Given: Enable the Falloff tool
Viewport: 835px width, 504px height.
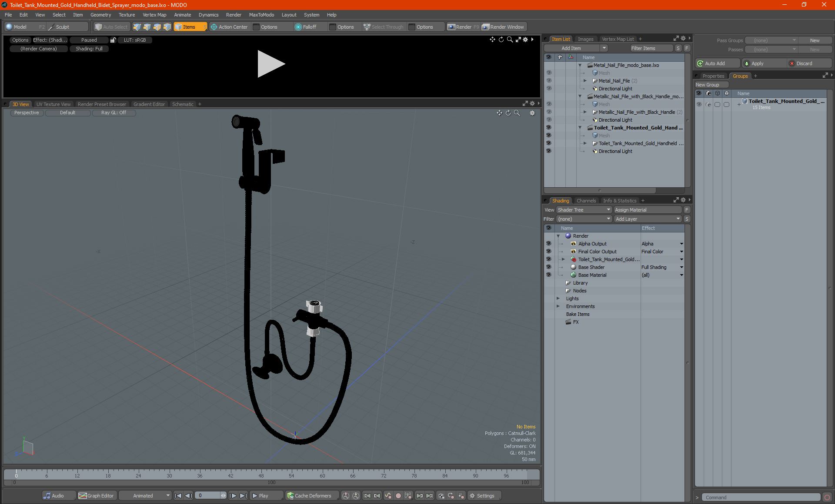Looking at the screenshot, I should (306, 27).
